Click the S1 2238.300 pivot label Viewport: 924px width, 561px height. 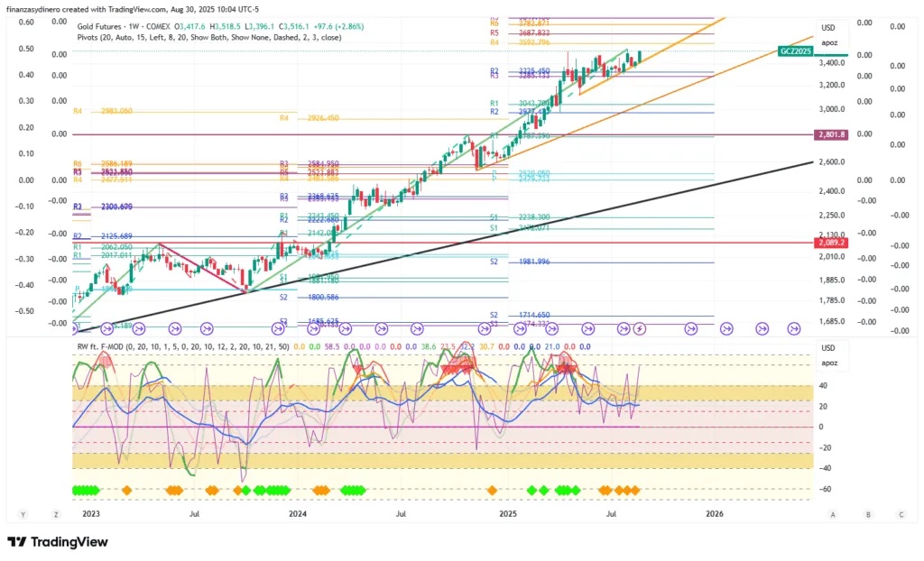521,216
